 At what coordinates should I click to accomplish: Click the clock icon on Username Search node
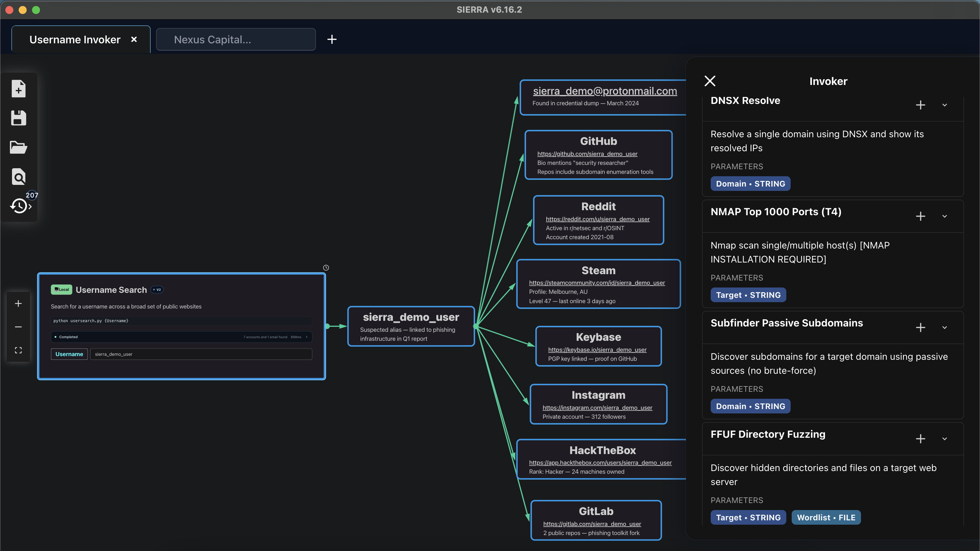tap(326, 267)
